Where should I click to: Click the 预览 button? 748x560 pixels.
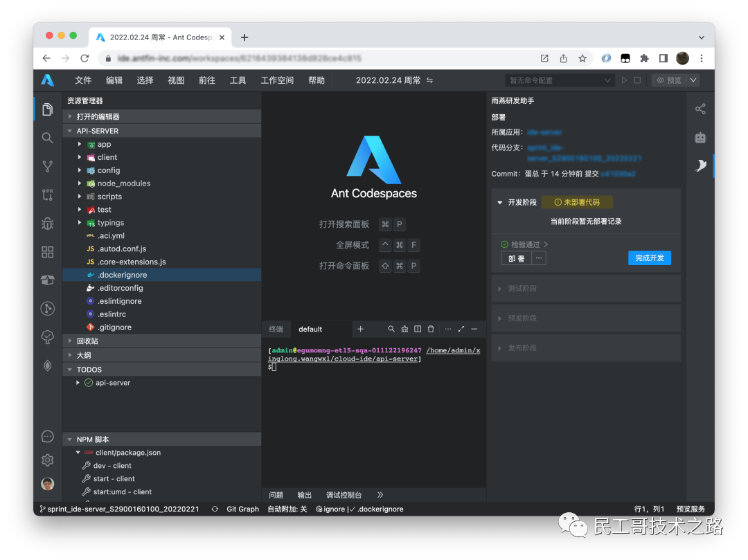click(x=669, y=80)
